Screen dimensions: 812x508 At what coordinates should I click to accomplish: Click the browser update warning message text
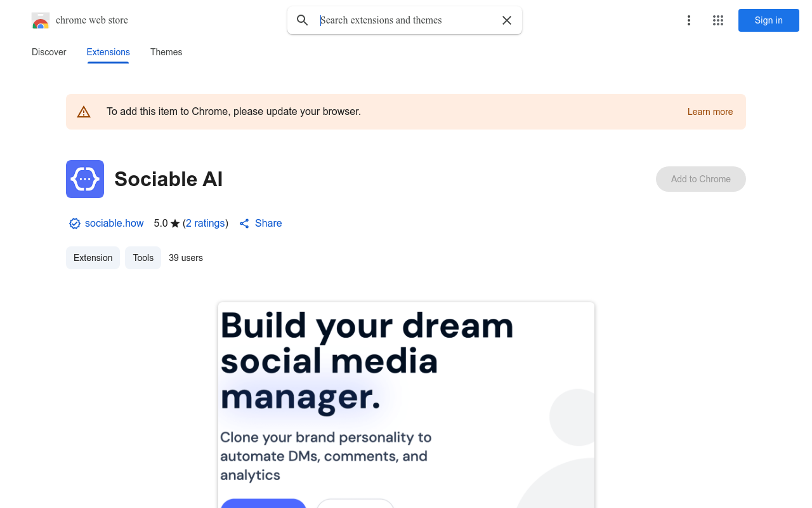click(x=233, y=112)
